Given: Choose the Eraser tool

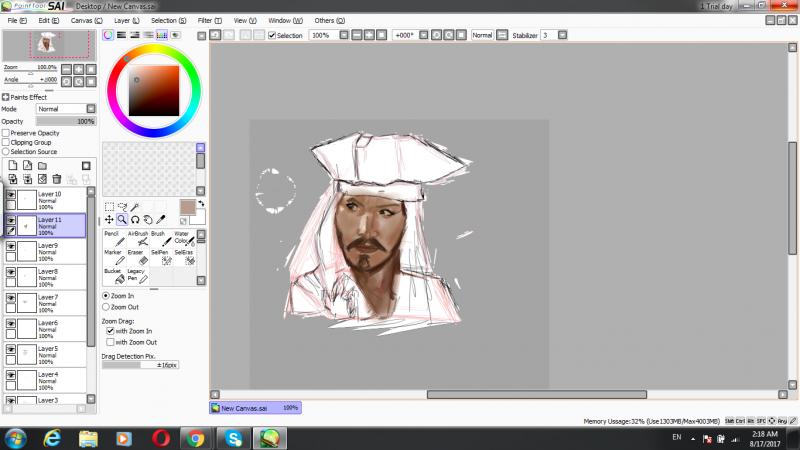Looking at the screenshot, I should click(x=139, y=257).
